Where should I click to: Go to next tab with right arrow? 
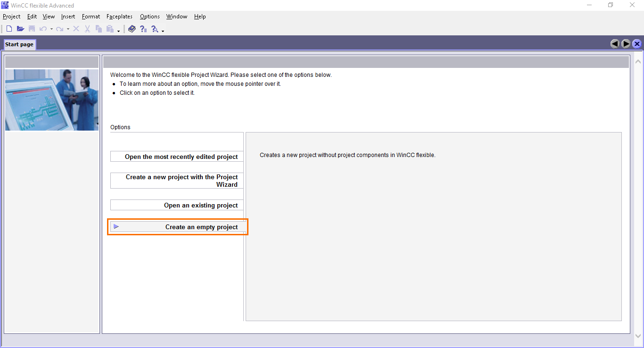(626, 44)
